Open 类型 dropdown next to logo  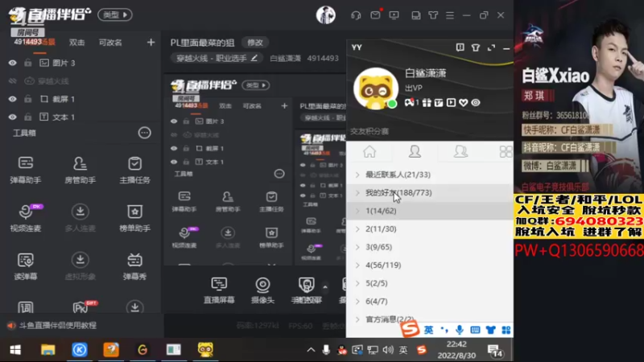(x=115, y=14)
